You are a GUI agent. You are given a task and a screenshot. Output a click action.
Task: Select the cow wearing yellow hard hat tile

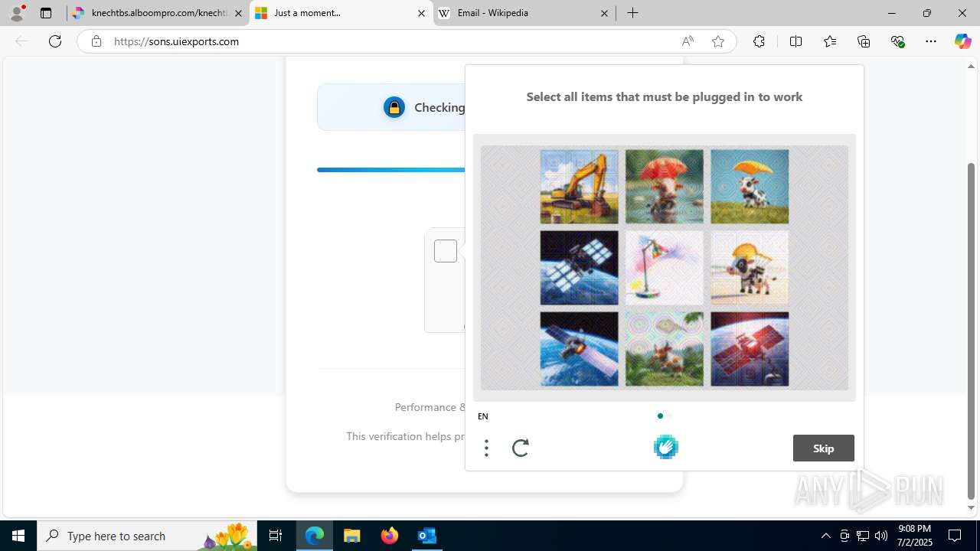coord(750,268)
